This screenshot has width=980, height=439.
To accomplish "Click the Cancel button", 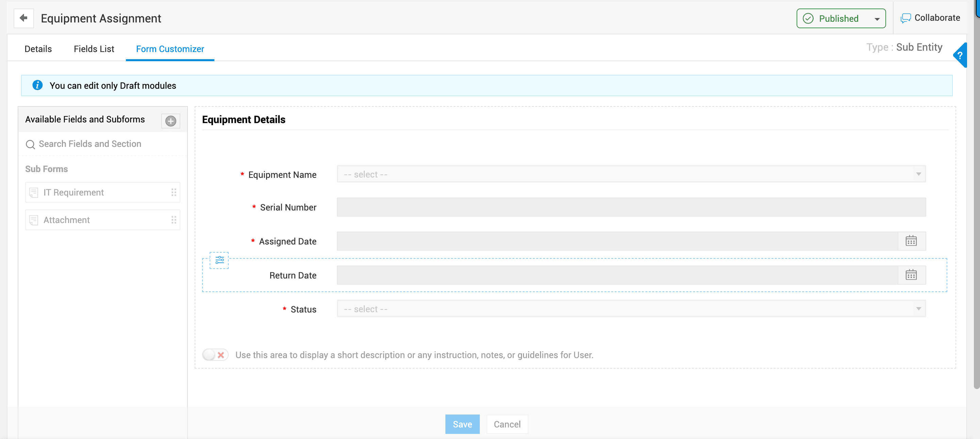I will coord(507,424).
